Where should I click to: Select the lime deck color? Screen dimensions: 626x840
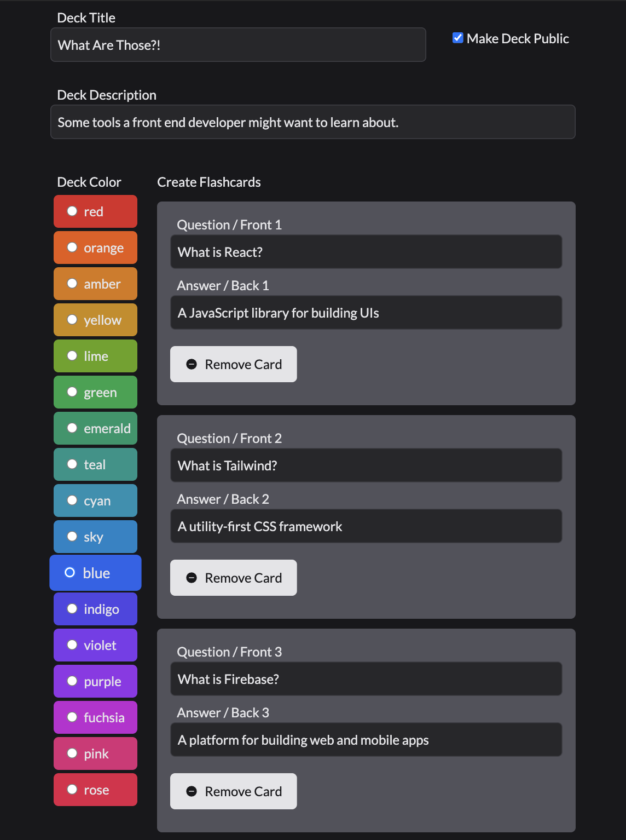click(72, 356)
